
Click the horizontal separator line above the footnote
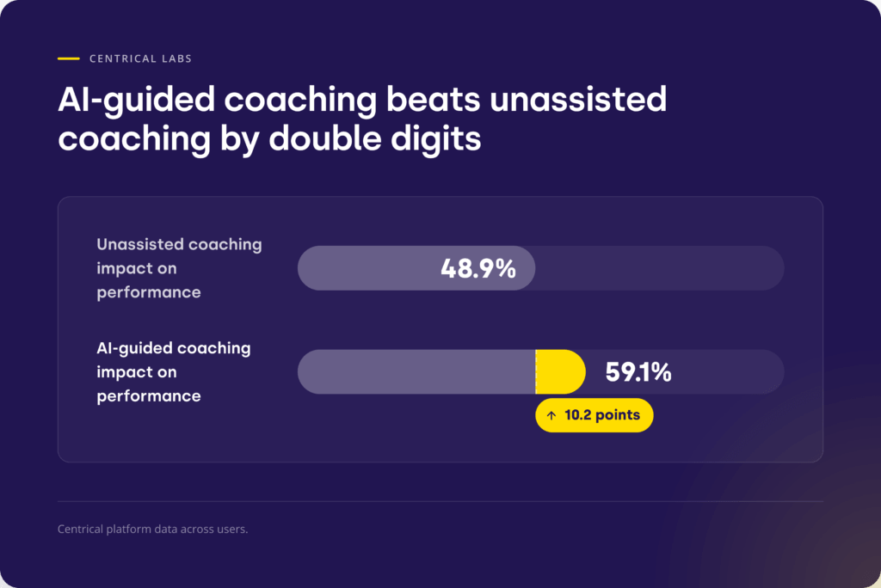[440, 501]
